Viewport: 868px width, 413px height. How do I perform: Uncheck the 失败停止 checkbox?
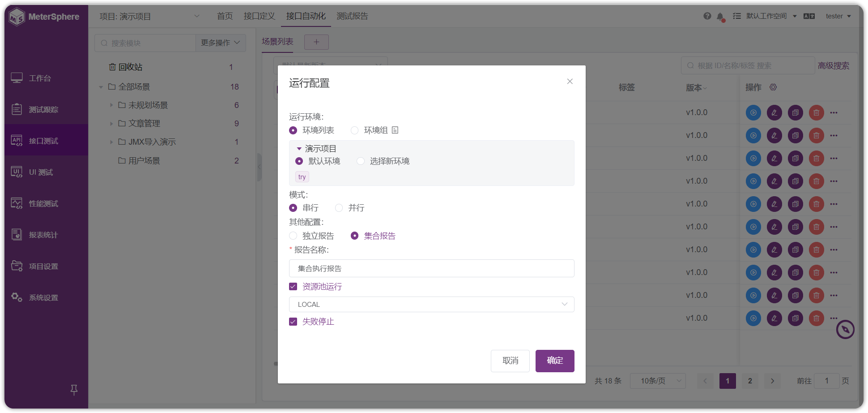coord(293,322)
